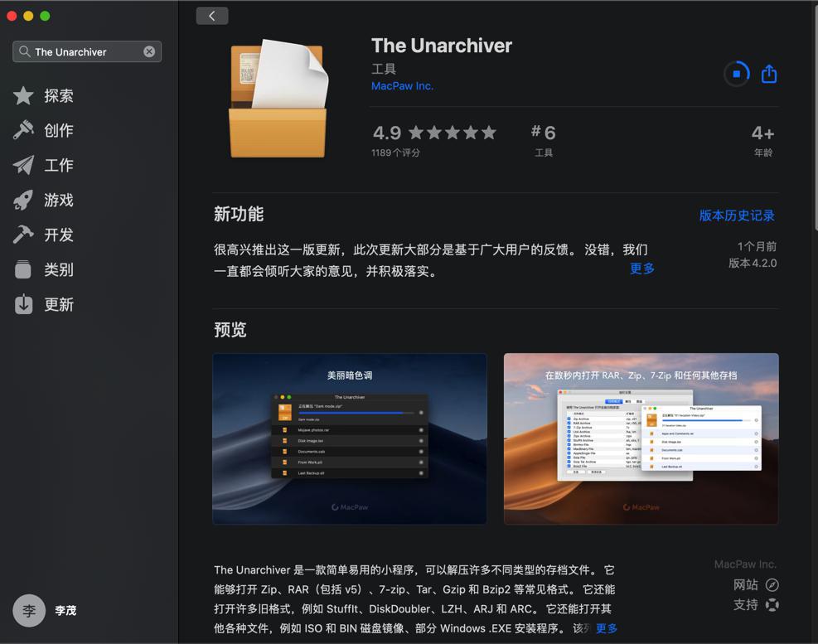Click 版本 4.2.0 text
The height and width of the screenshot is (644, 818).
753,263
